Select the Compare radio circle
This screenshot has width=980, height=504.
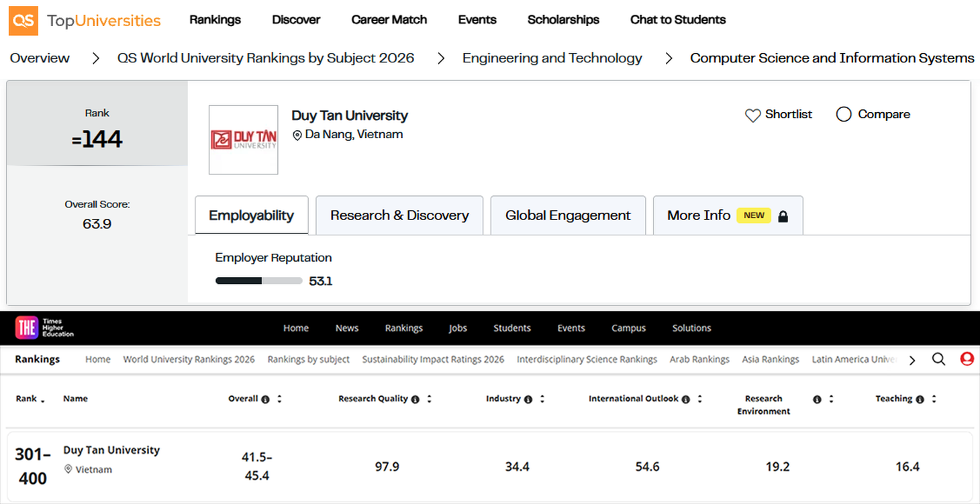[x=844, y=115]
